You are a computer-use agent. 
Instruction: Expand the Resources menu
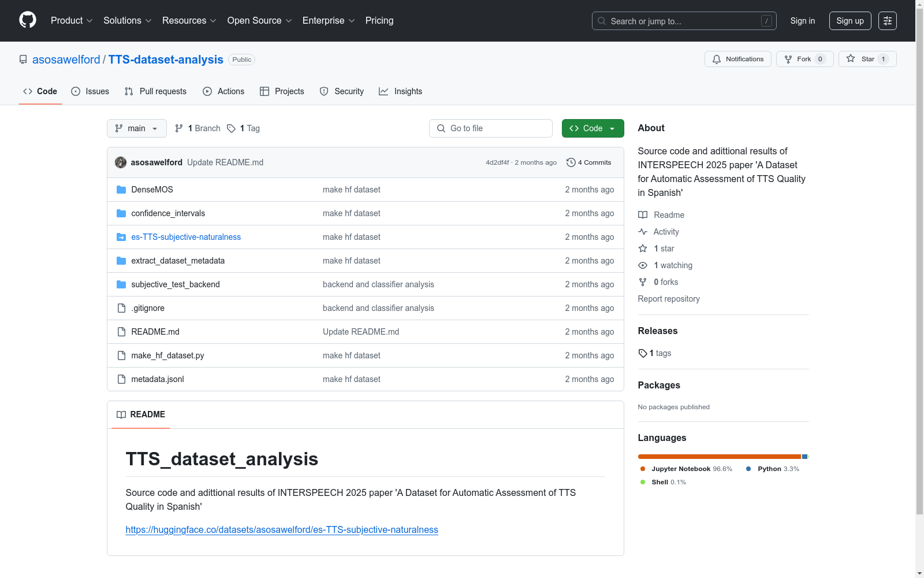click(x=189, y=21)
